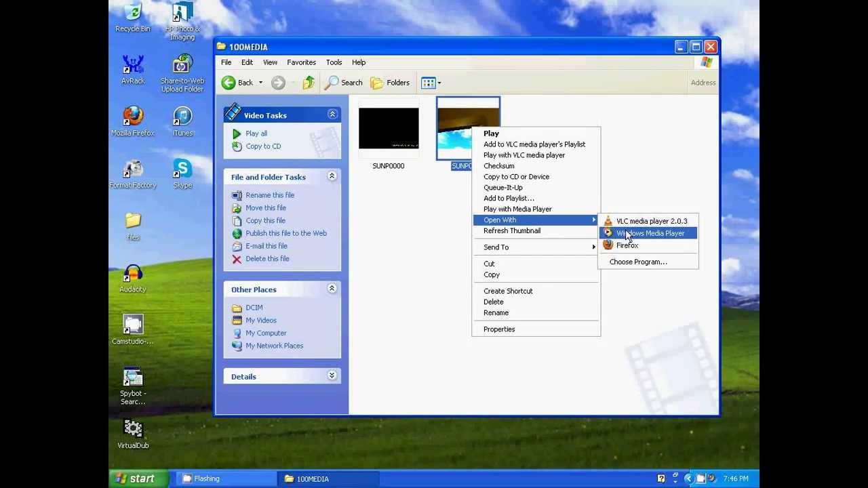Select the 'files' folder on desktop
Viewport: 868px width, 488px height.
(133, 226)
